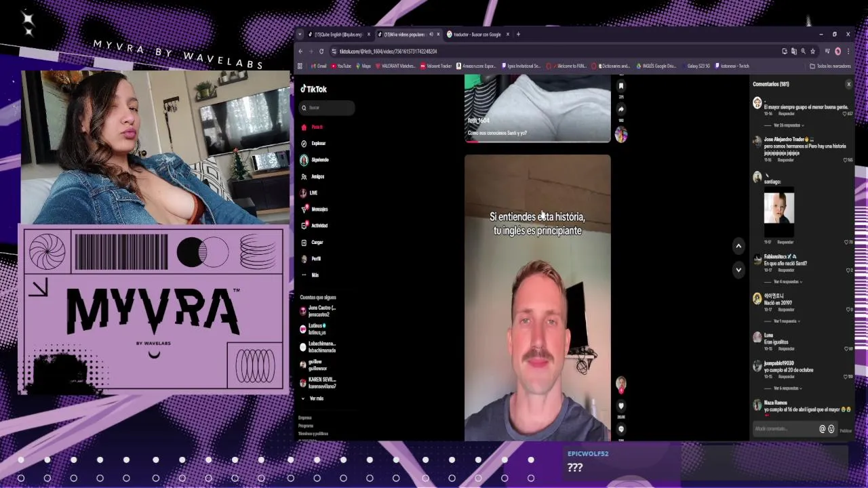Reply to Fabiansitocx's comment
Viewport: 868px width, 488px height.
[x=786, y=270]
